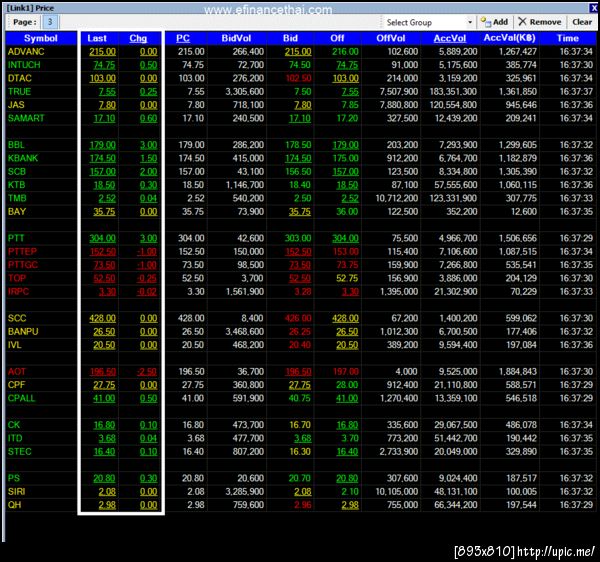Click the AccVol column header
The width and height of the screenshot is (600, 562).
pos(450,38)
